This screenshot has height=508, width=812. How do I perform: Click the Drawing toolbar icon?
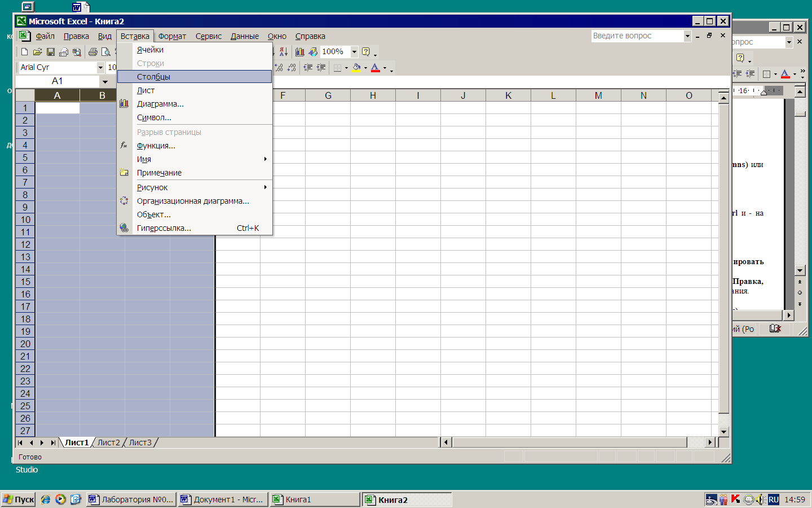point(313,52)
